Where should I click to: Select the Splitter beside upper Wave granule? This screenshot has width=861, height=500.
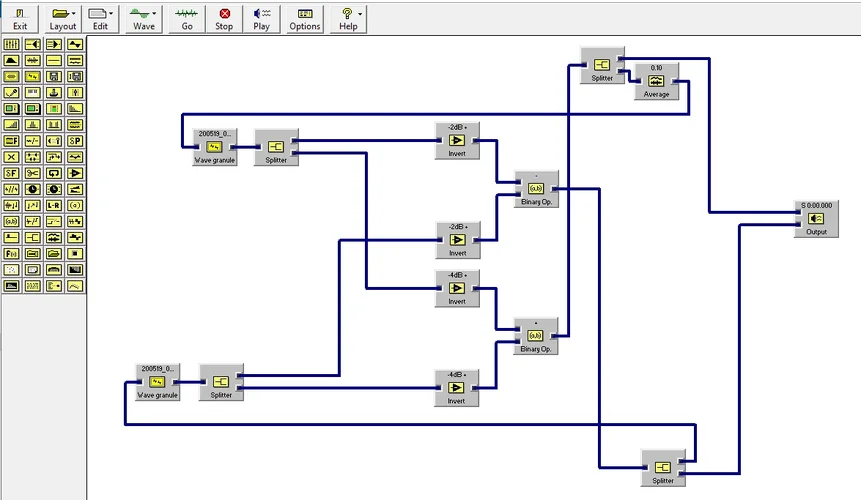coord(276,147)
